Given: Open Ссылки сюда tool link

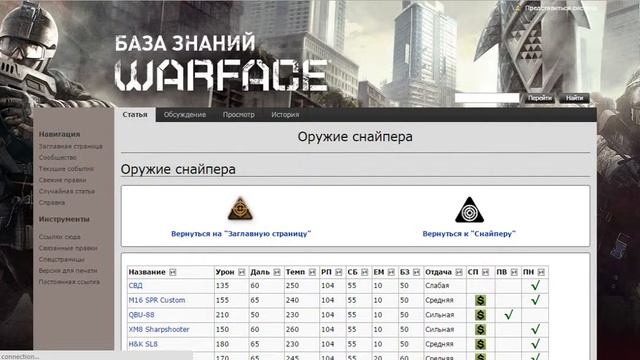Looking at the screenshot, I should point(60,237).
